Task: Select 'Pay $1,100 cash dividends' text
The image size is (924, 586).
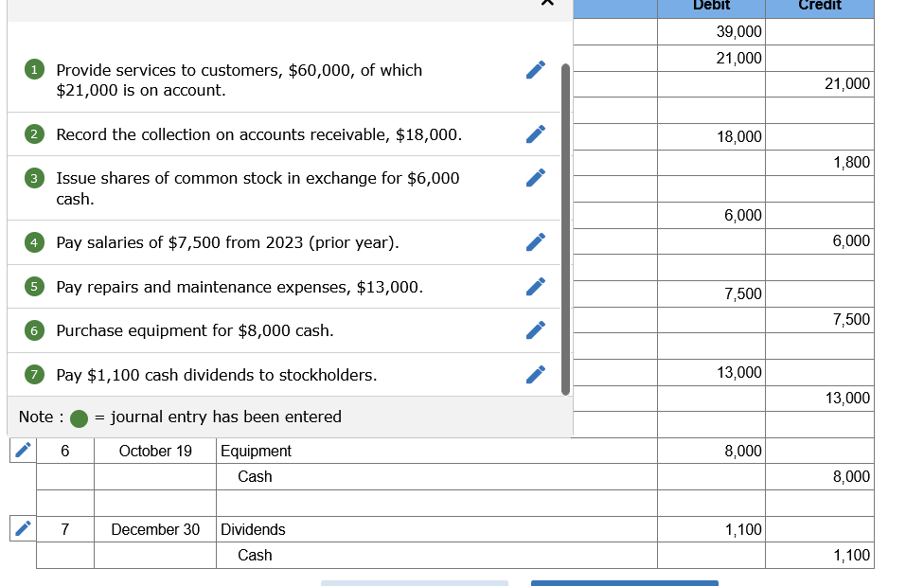Action: click(216, 375)
